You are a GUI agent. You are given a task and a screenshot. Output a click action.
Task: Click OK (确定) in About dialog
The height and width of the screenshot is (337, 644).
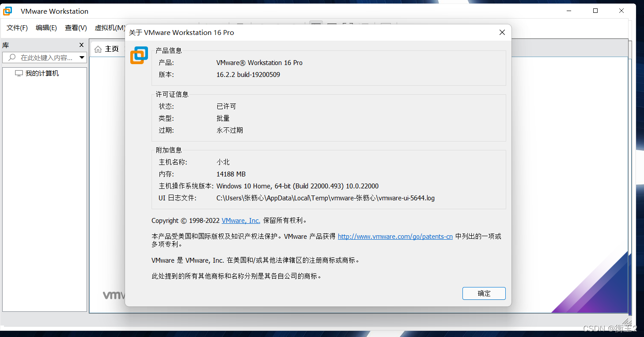(x=484, y=293)
